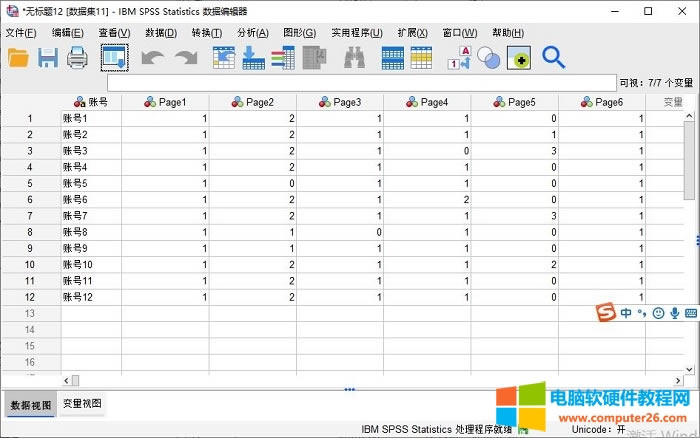Open the Sogou soft keyboard
This screenshot has width=700, height=438.
pos(690,313)
